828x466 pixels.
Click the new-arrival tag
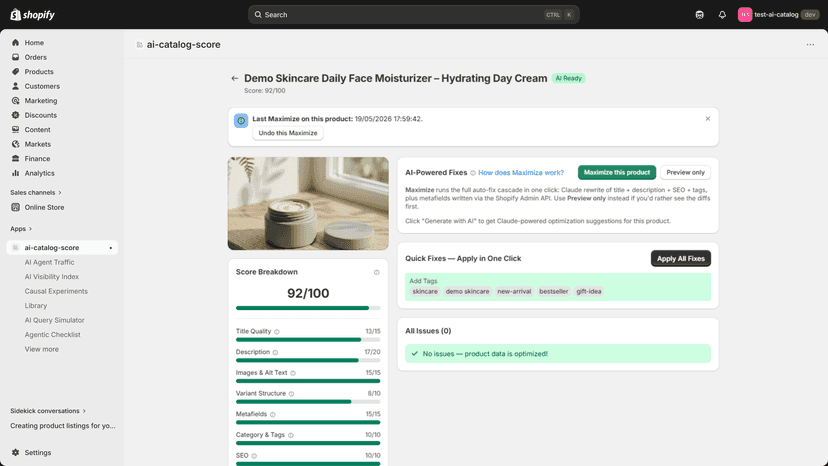click(514, 291)
